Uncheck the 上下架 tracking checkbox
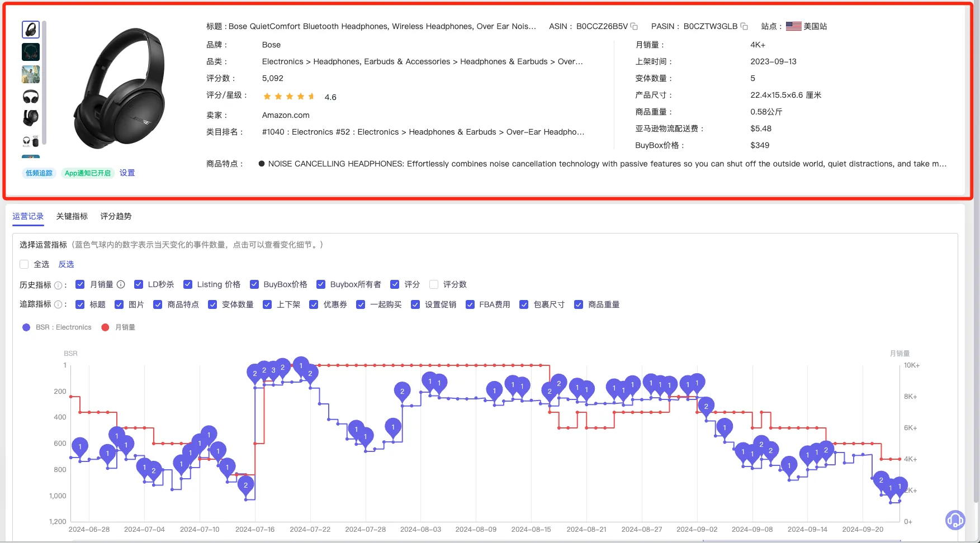980x543 pixels. (267, 304)
